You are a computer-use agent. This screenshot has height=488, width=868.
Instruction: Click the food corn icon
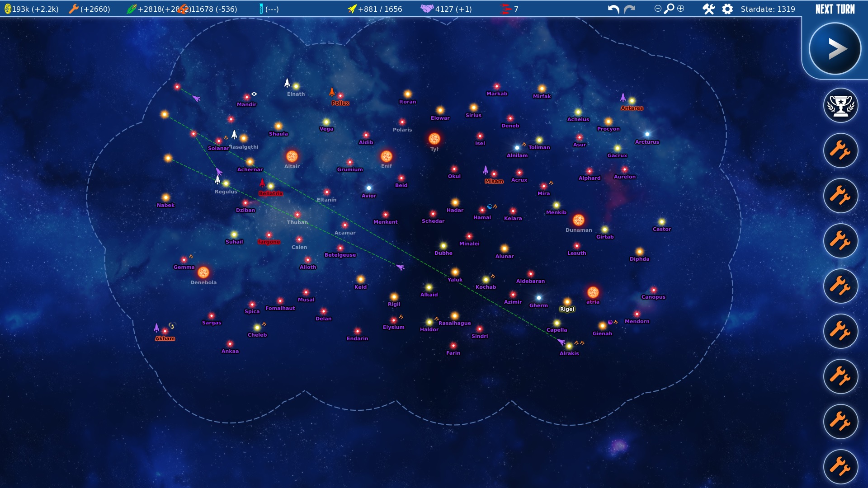coord(131,9)
